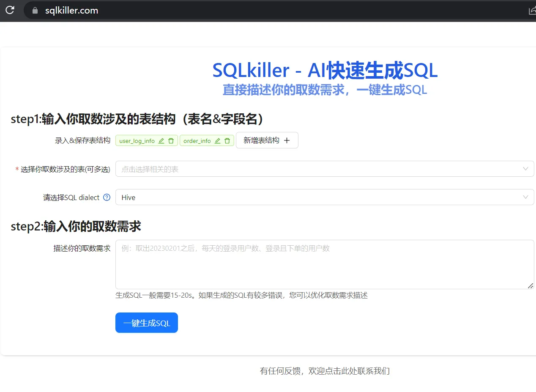The image size is (536, 392).
Task: Click the resize handle on the textarea corner
Action: click(x=531, y=286)
